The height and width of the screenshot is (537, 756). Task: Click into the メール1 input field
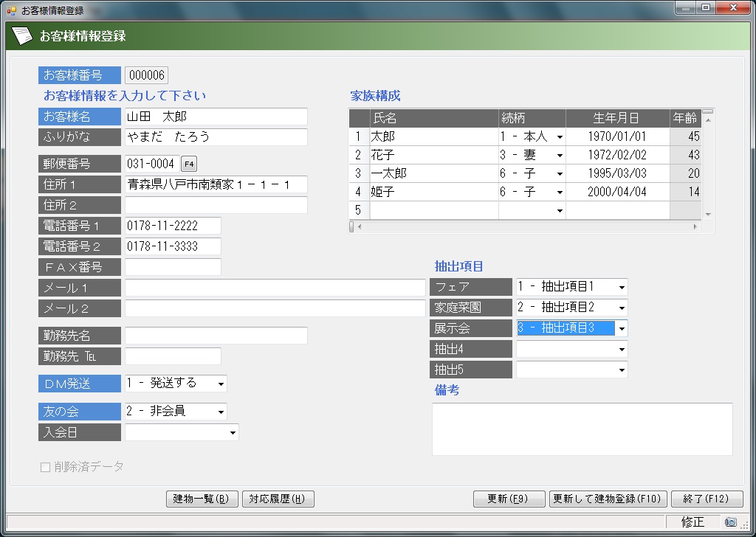click(275, 288)
